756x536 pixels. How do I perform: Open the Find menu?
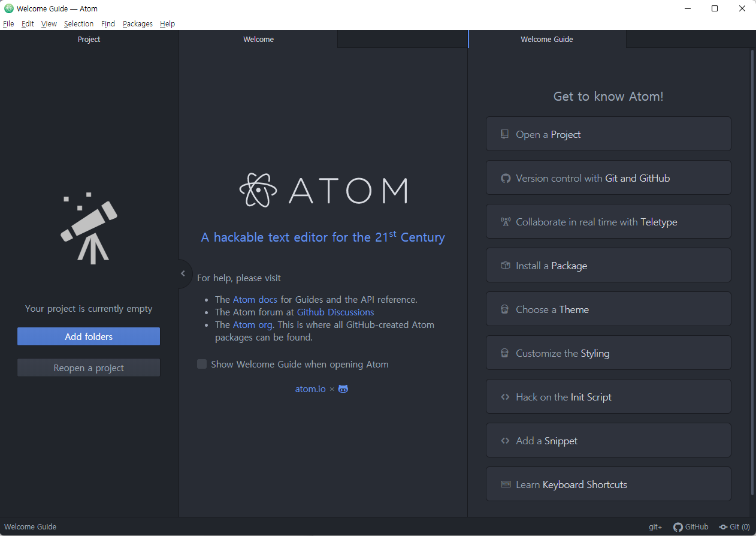(108, 24)
